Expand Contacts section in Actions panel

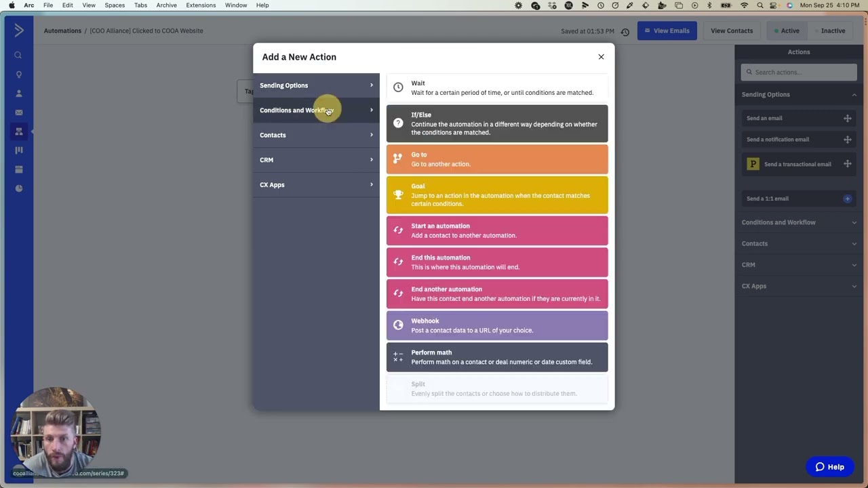(799, 243)
